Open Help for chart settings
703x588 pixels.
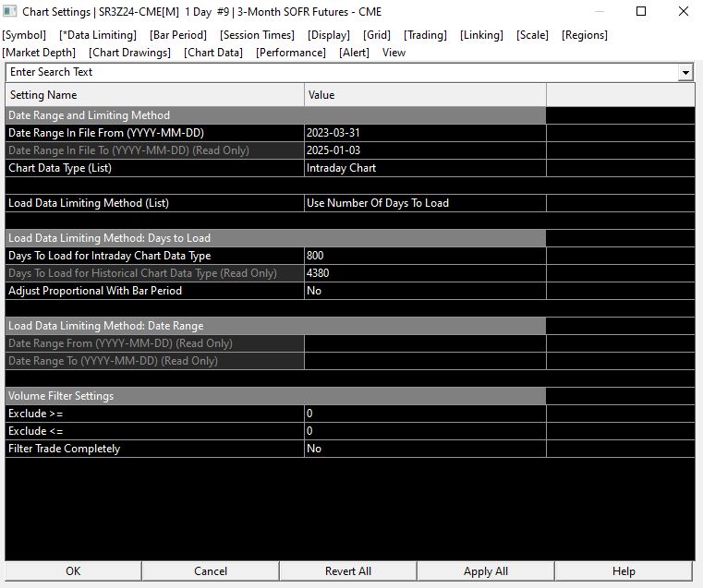click(x=624, y=571)
